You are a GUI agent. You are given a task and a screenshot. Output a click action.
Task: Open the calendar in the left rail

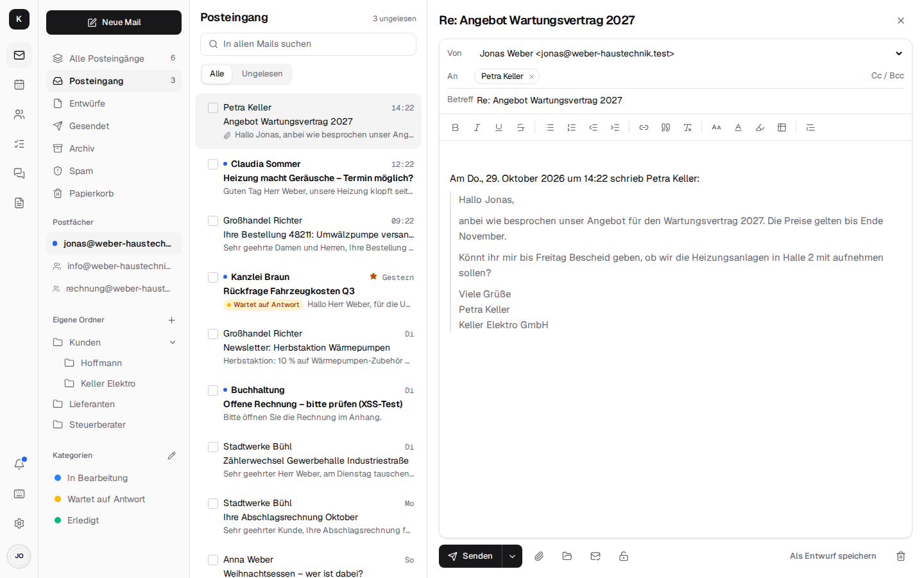click(x=19, y=85)
